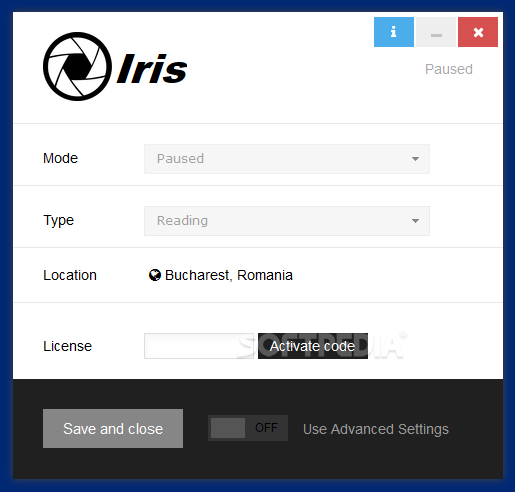Screen dimensions: 515x492
Task: Click the Mode label
Action: click(60, 158)
